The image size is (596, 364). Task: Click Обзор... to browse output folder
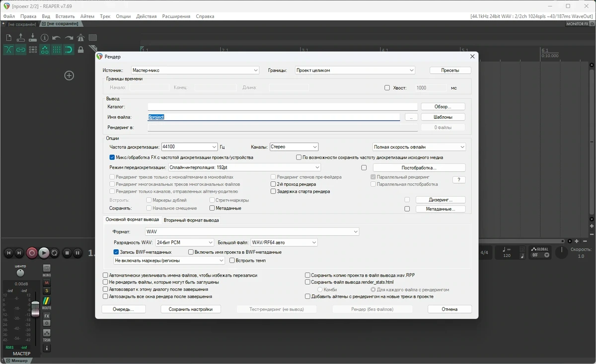443,107
